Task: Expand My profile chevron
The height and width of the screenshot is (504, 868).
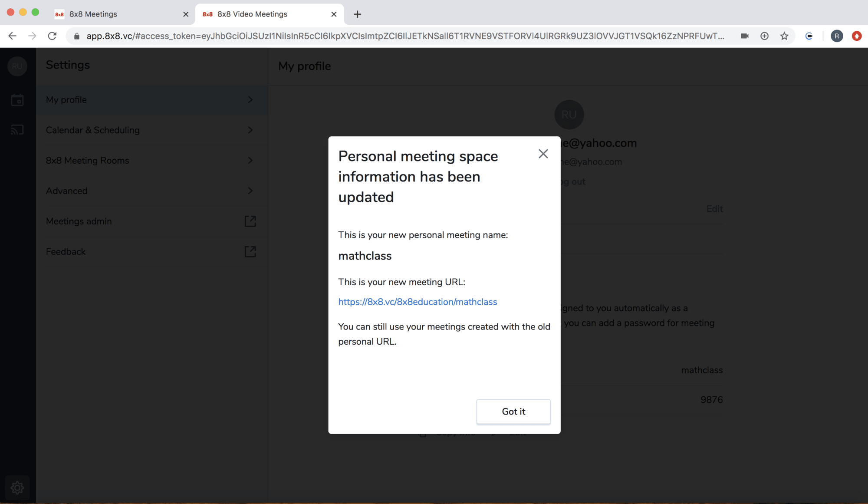Action: pyautogui.click(x=250, y=100)
